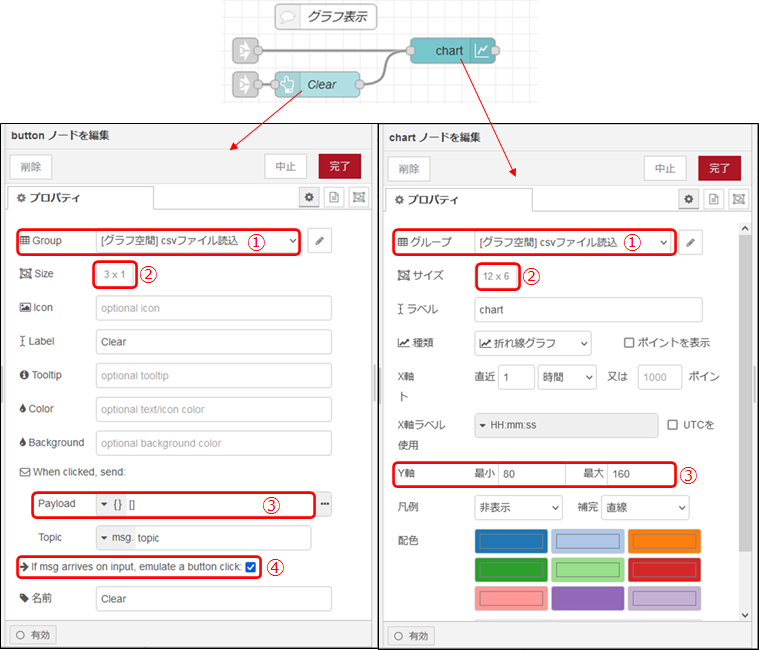Open the gear settings icon in button editor
Image resolution: width=759 pixels, height=650 pixels.
click(310, 198)
